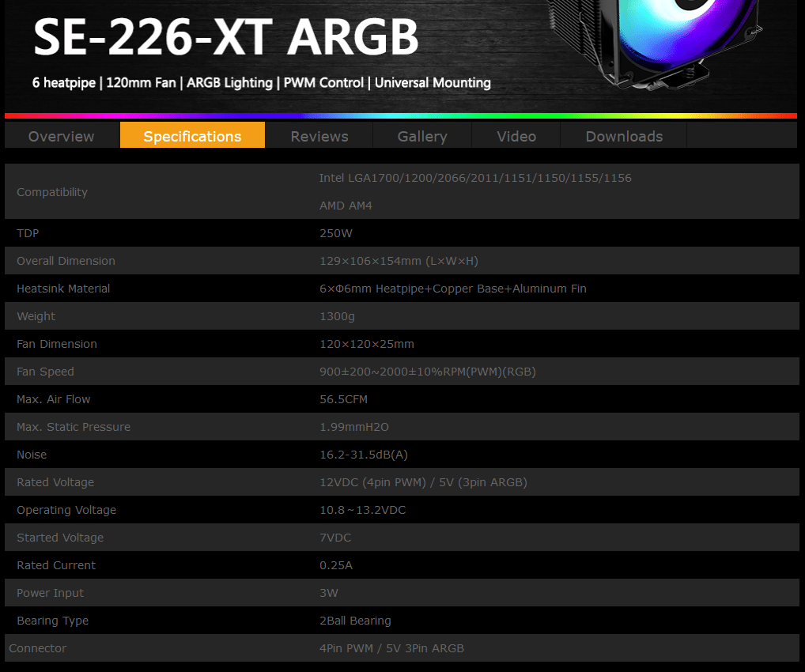Click the 129×106×154mm dimension value
This screenshot has height=672, width=805.
click(399, 262)
